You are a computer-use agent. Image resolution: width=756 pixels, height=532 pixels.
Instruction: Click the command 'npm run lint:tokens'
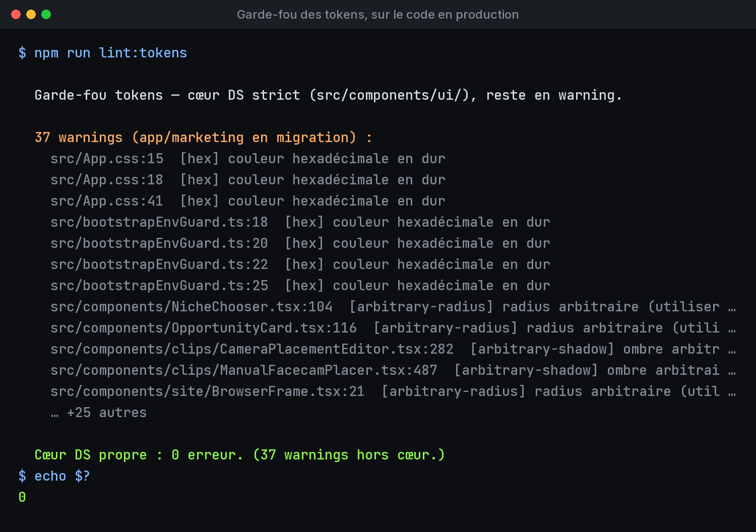click(110, 53)
